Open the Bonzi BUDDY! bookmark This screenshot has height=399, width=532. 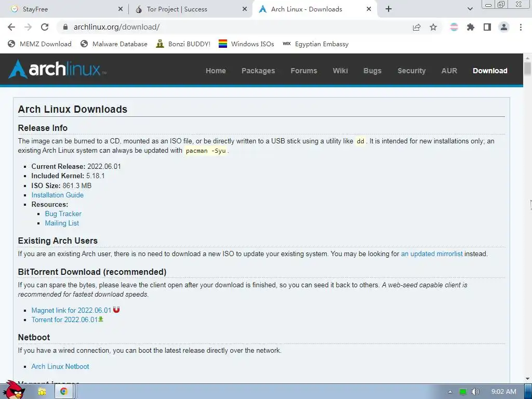[x=183, y=44]
